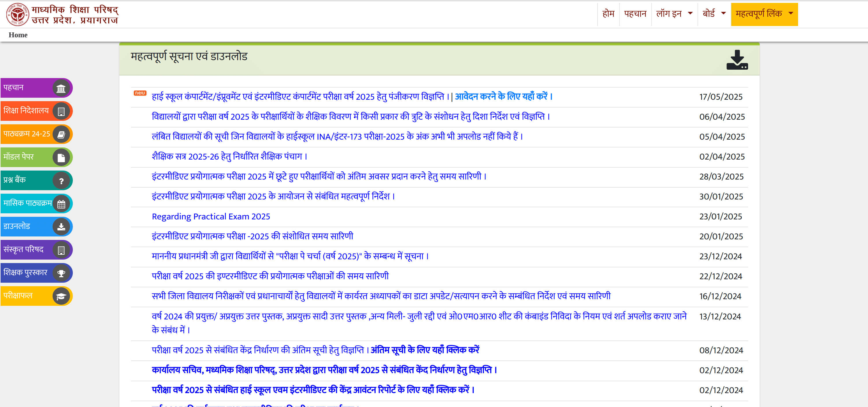The height and width of the screenshot is (407, 868).
Task: Click the date 13/12/2024
Action: 720,316
